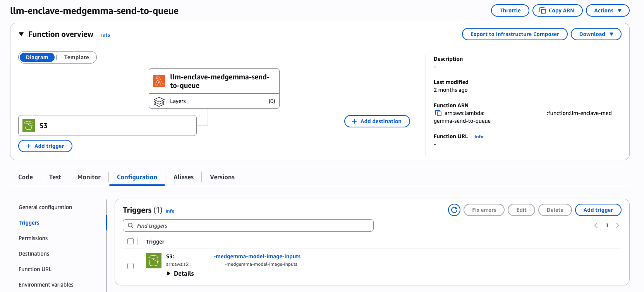Image resolution: width=644 pixels, height=292 pixels.
Task: Open Function URL Info link
Action: click(479, 137)
